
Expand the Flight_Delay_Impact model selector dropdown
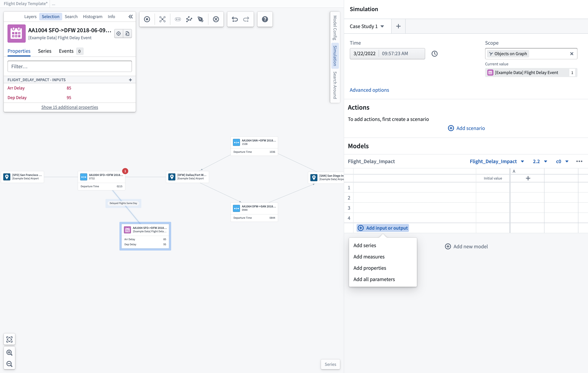[x=497, y=161]
